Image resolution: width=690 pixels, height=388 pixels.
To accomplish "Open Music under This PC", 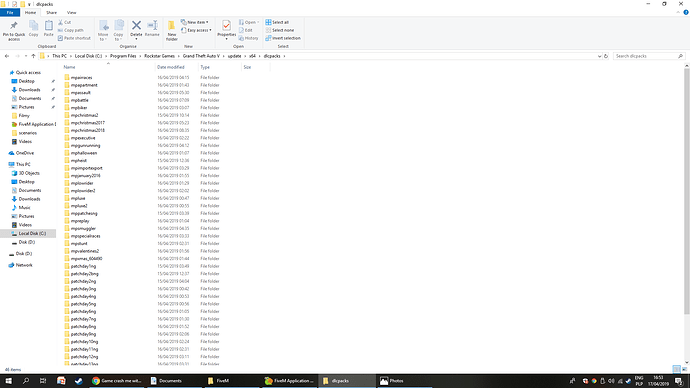I will tap(24, 208).
